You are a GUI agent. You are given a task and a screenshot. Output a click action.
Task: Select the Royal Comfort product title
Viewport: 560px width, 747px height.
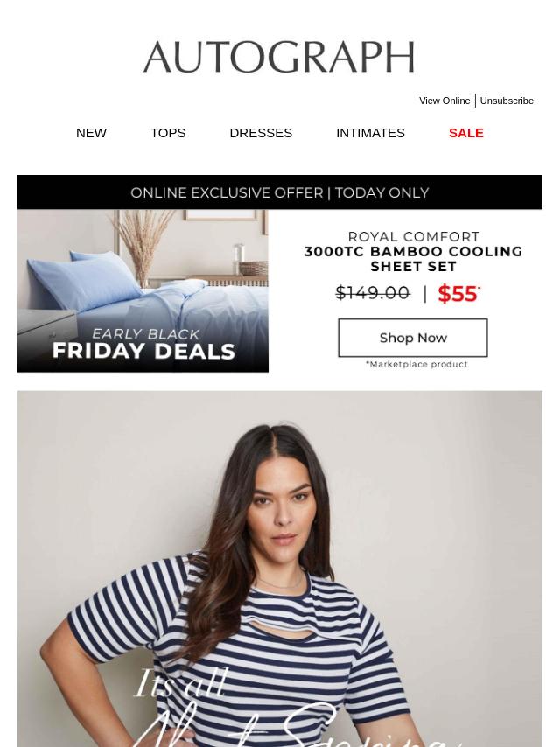point(413,237)
